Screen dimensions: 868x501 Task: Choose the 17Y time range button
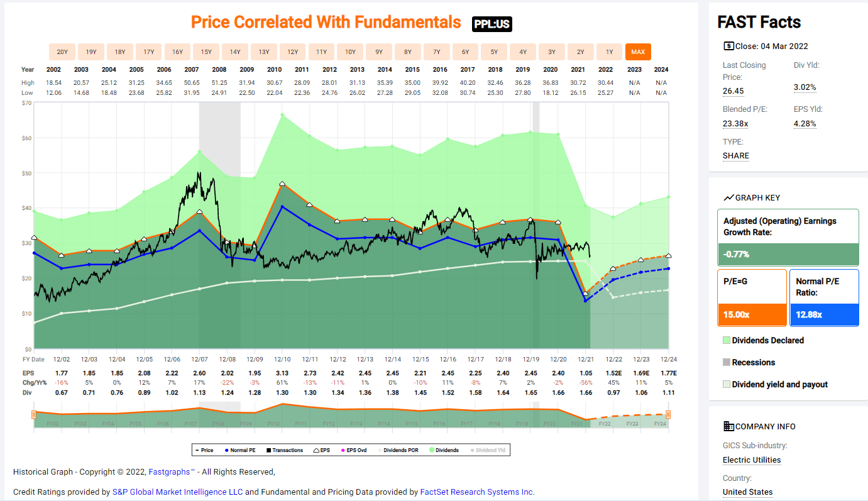click(148, 52)
